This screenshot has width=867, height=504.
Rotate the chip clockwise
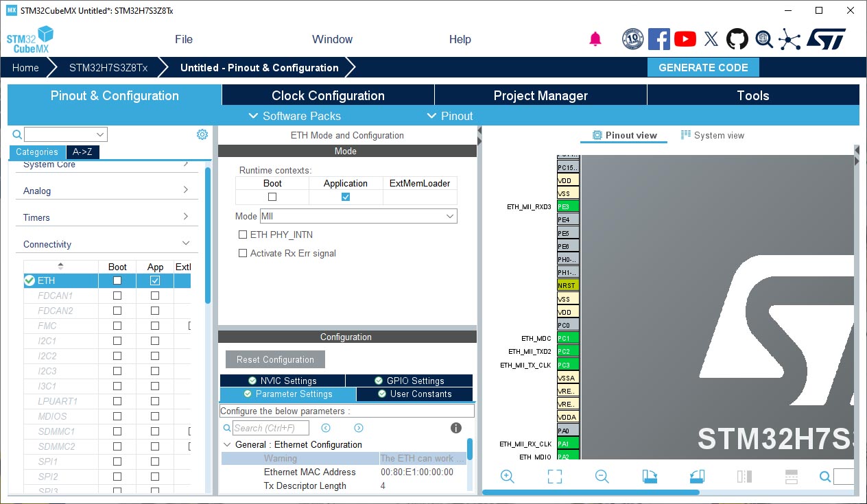[650, 477]
